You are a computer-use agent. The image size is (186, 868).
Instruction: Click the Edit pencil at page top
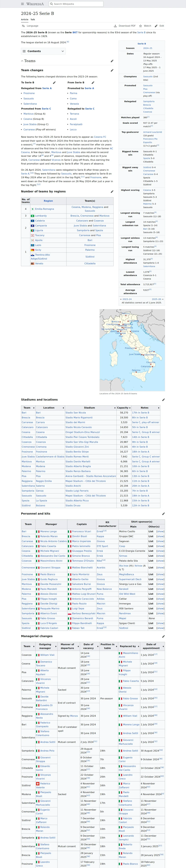[156, 26]
